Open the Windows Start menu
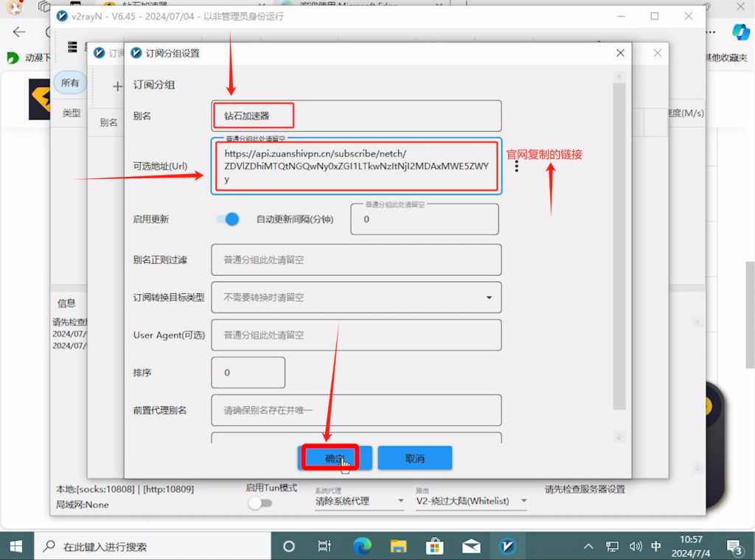 point(16,547)
